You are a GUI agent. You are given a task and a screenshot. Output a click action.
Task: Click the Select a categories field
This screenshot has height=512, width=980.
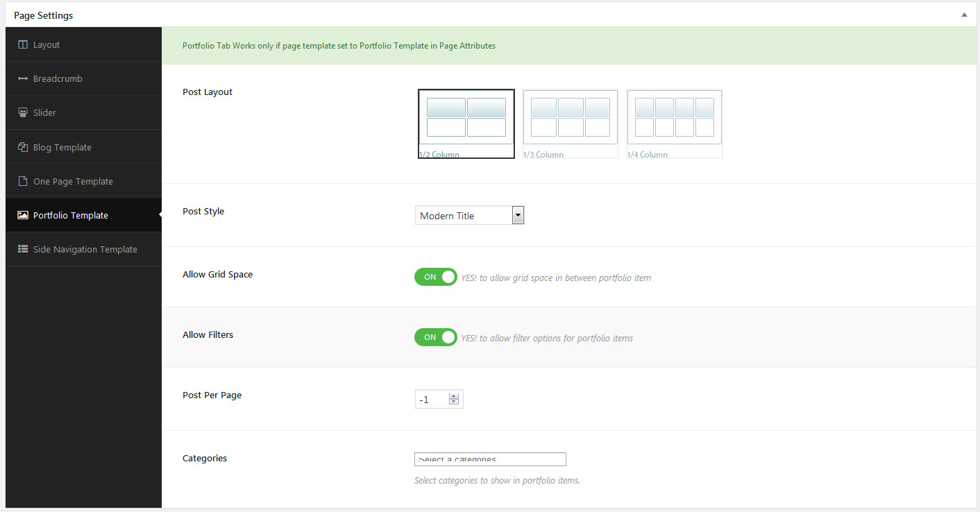[x=490, y=459]
